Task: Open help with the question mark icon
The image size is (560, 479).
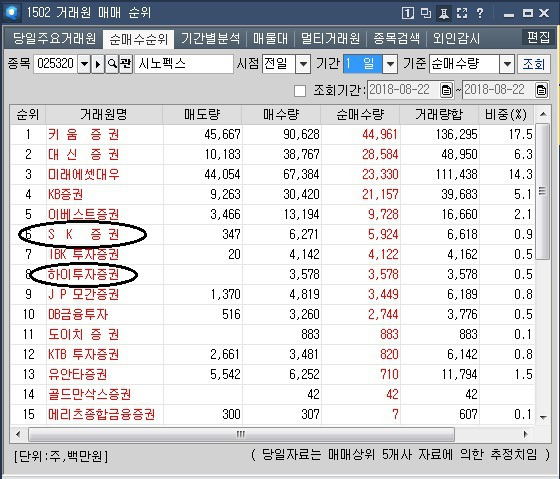Action: click(480, 13)
